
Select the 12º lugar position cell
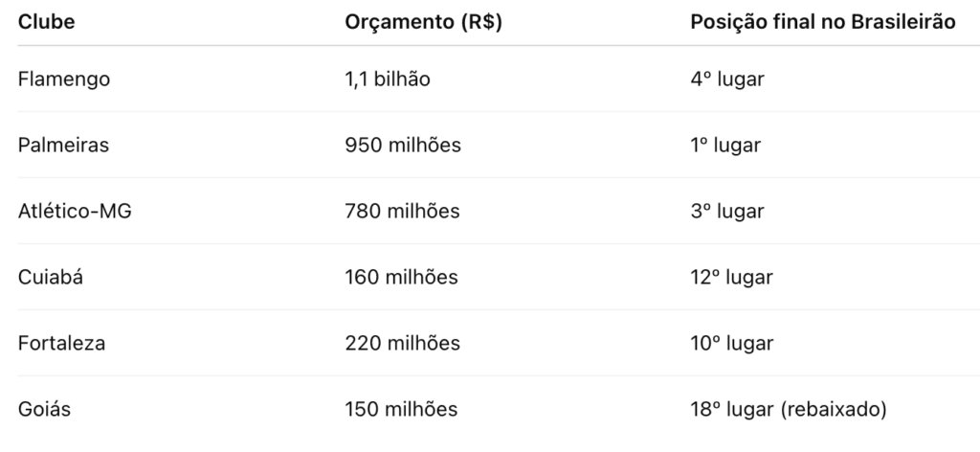[731, 278]
